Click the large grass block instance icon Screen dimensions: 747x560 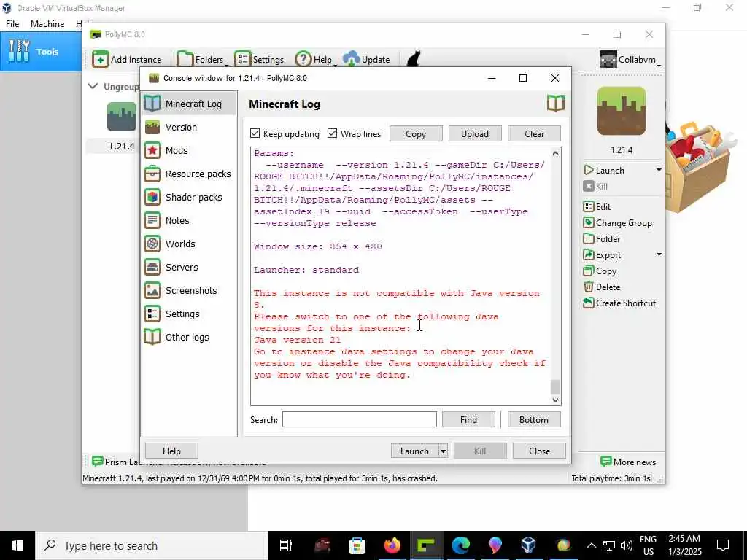coord(622,111)
